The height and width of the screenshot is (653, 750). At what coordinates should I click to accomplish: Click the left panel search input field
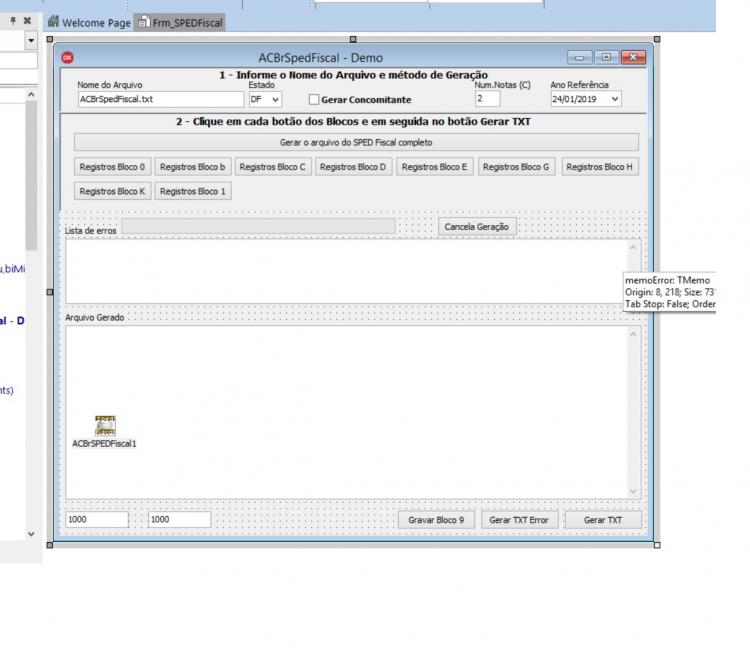click(18, 61)
